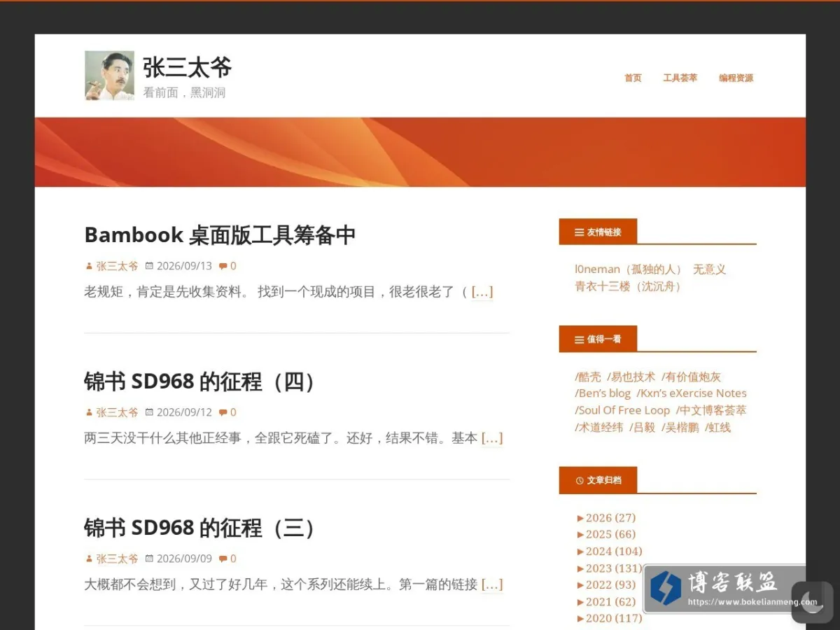Click the 值得一看 widget heading
This screenshot has width=840, height=630.
tap(598, 339)
